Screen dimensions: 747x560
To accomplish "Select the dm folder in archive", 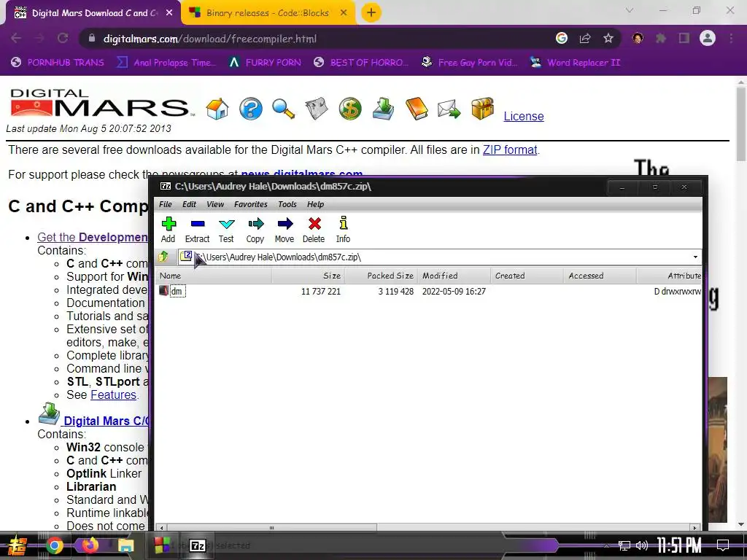I will tap(177, 291).
